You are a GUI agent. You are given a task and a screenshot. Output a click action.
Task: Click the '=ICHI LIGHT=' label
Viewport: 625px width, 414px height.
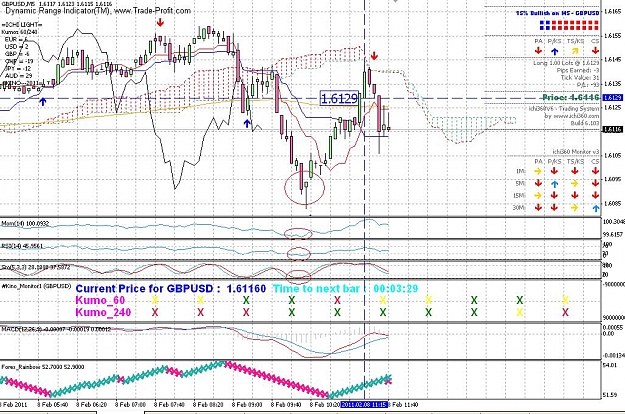click(22, 25)
